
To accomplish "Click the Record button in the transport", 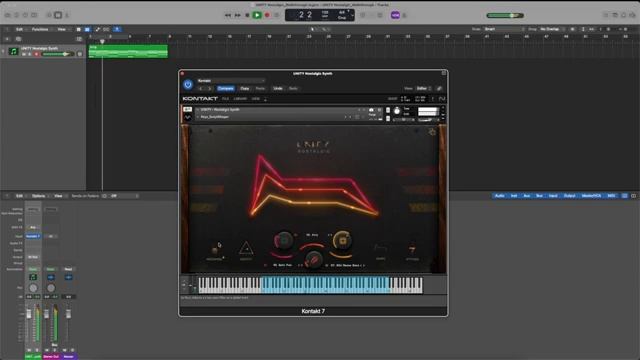I will tap(267, 15).
